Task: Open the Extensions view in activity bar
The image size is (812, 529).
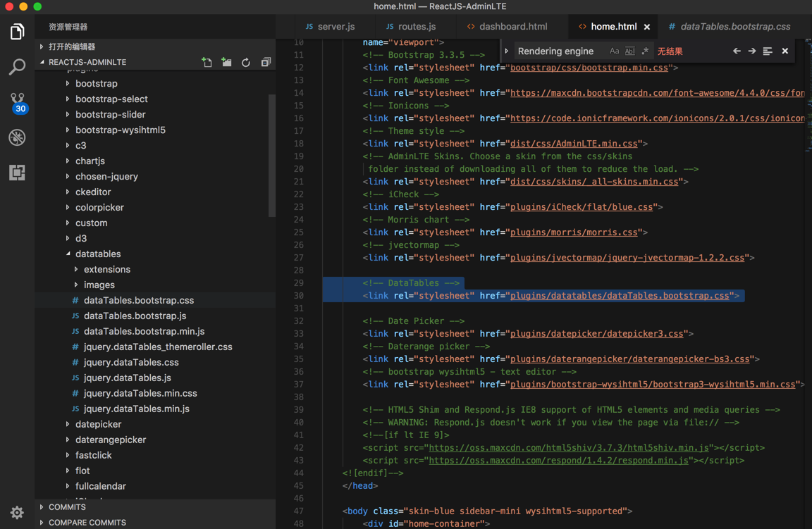Action: 17,173
